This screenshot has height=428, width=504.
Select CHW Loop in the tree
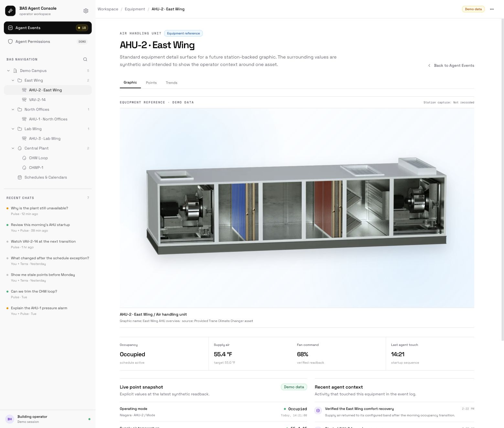point(48,158)
